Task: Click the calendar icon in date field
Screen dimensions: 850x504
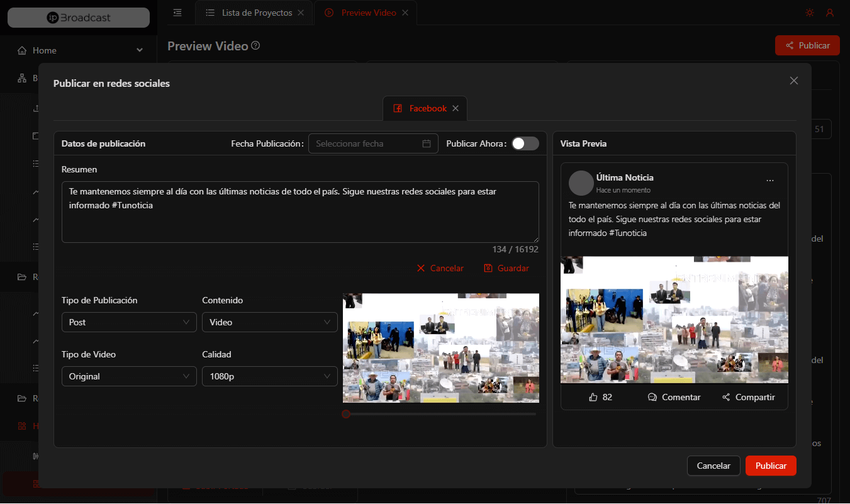Action: tap(426, 143)
